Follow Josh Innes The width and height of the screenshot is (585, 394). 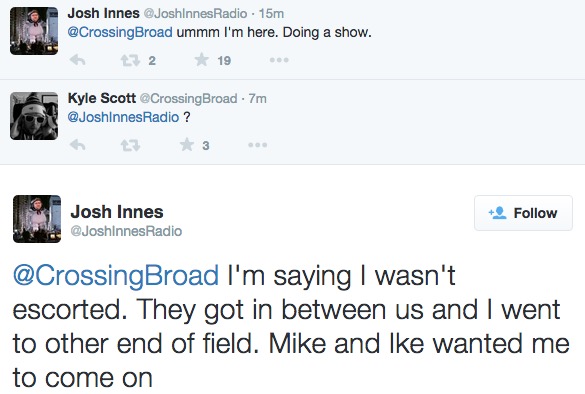(523, 213)
